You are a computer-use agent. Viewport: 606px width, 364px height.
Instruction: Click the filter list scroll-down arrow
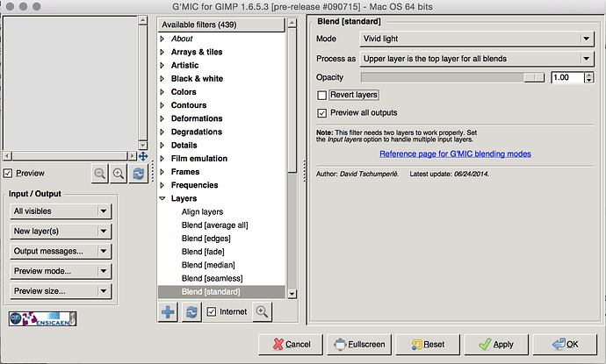(292, 294)
